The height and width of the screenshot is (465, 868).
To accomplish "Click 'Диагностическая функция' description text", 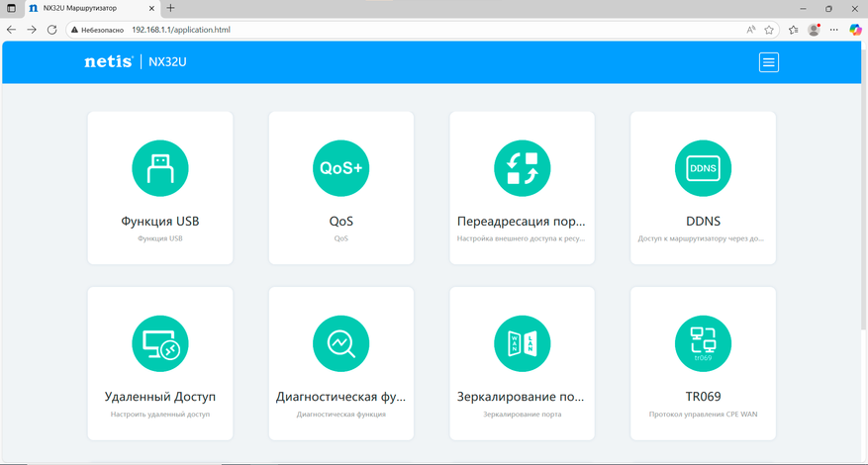I will (x=341, y=415).
